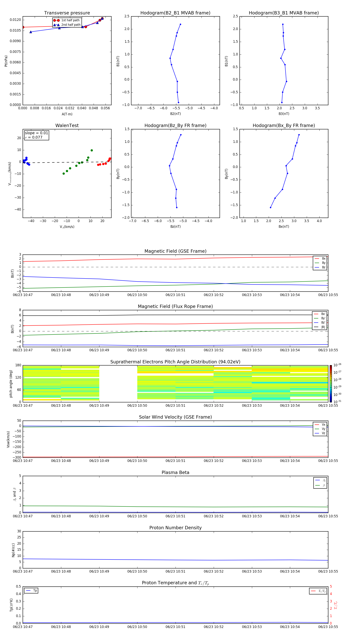351x644 pixels.
Task: Select Bx legend entry in GSE magnetic field
Action: [320, 259]
